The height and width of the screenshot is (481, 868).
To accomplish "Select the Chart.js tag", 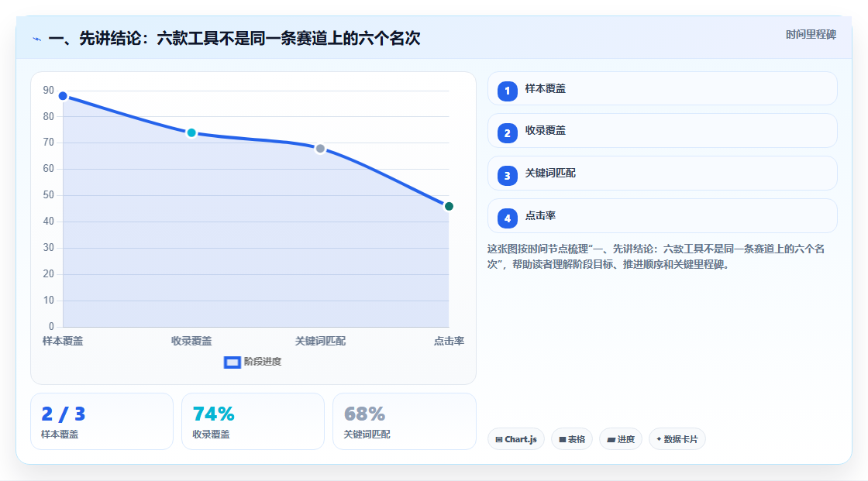I will tap(516, 439).
